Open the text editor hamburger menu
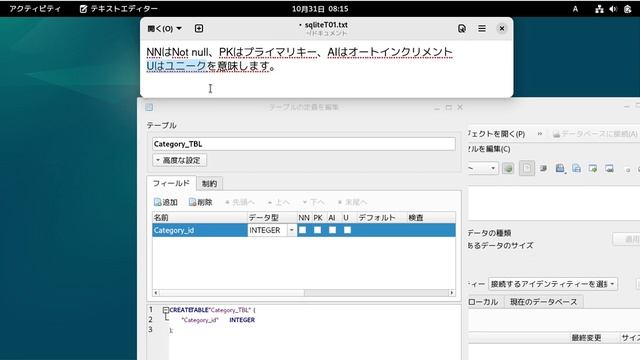The height and width of the screenshot is (360, 640). pos(482,29)
